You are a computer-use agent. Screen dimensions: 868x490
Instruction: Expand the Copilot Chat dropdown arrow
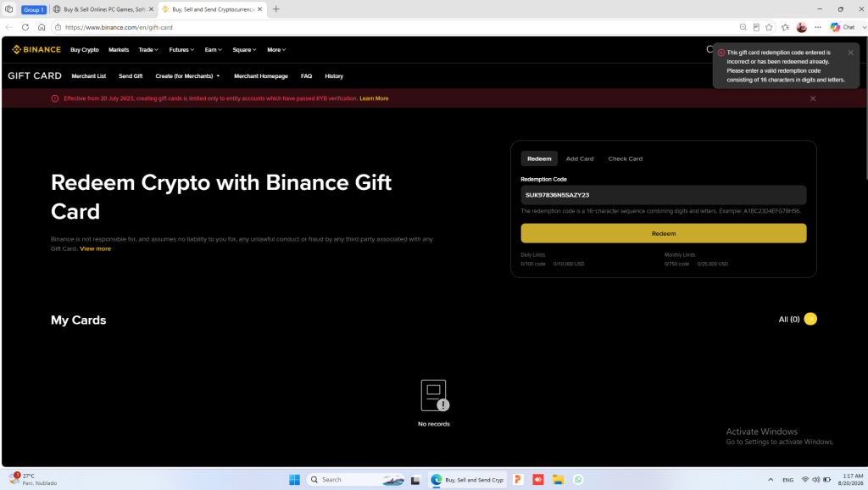tap(864, 27)
